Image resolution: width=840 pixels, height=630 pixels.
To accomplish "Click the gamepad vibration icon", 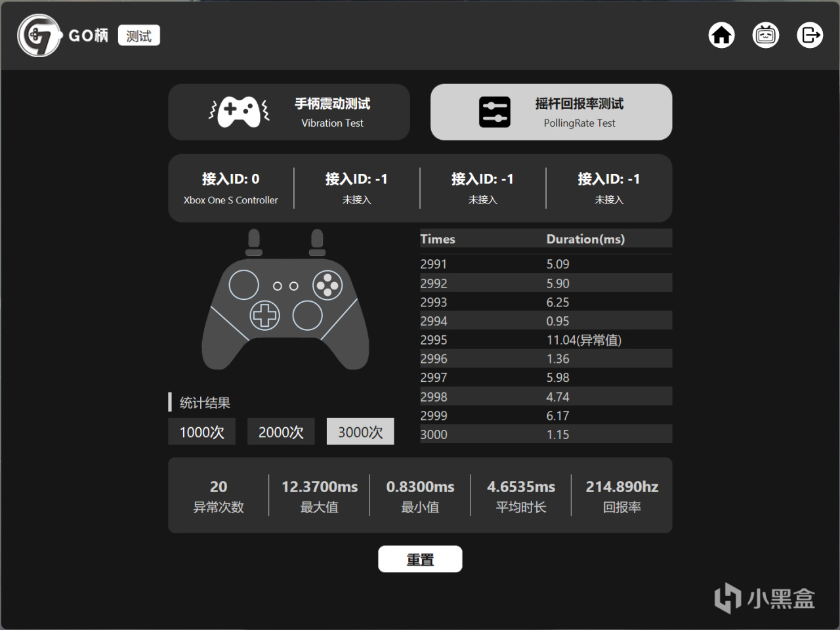I will pyautogui.click(x=239, y=112).
